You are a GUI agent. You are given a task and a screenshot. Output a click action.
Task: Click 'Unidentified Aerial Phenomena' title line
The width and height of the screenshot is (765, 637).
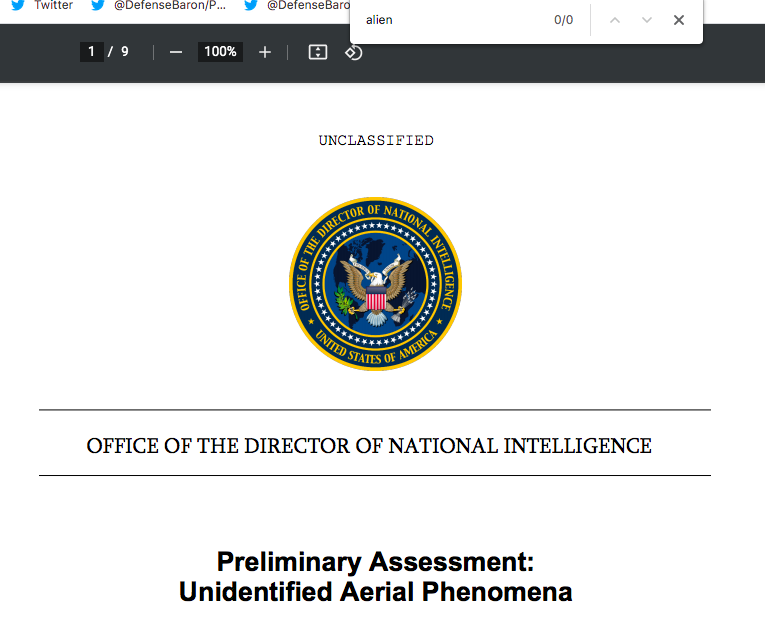click(375, 592)
